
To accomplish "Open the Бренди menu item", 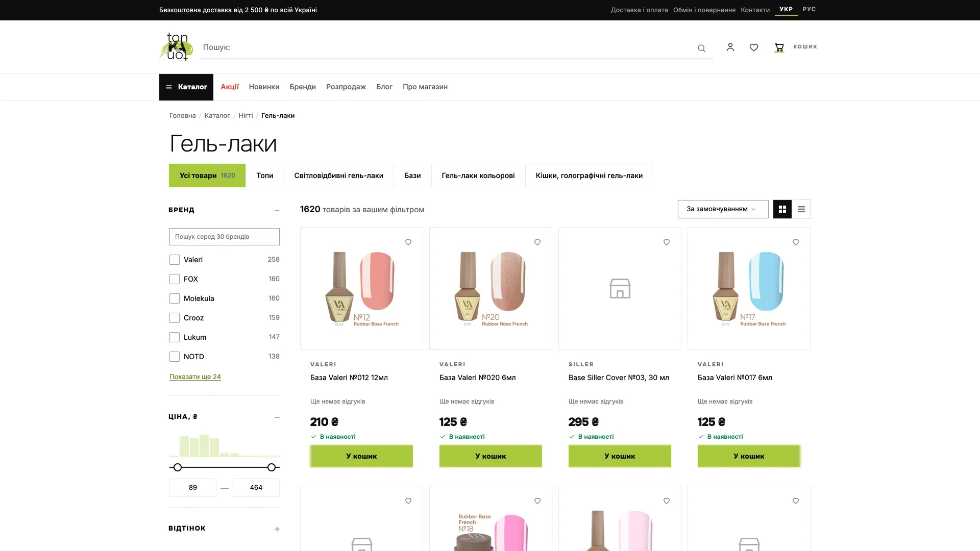I will tap(303, 87).
